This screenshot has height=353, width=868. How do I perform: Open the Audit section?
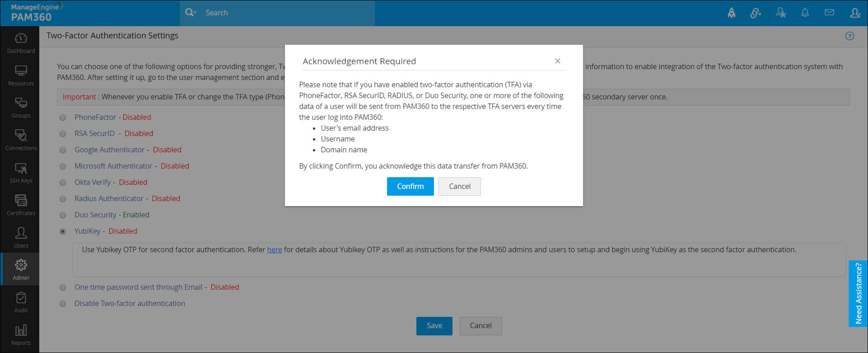21,302
